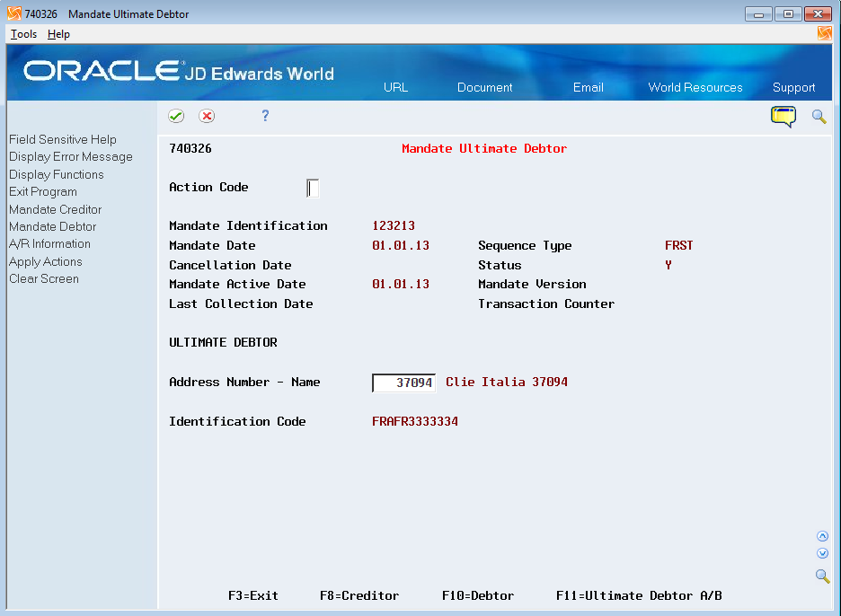Focus the Action Code input field
Viewport: 841px width, 616px height.
coord(313,189)
